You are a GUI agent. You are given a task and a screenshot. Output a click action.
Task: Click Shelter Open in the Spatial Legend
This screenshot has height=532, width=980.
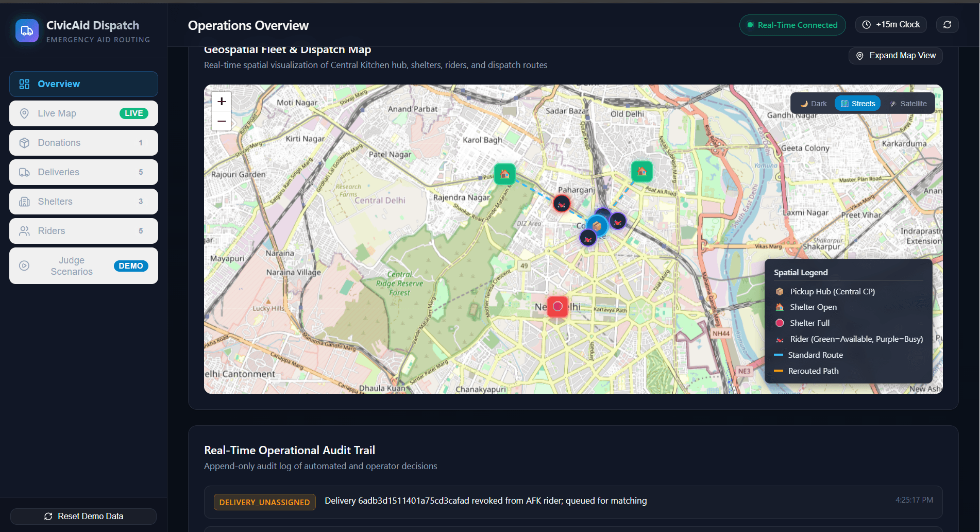coord(806,307)
